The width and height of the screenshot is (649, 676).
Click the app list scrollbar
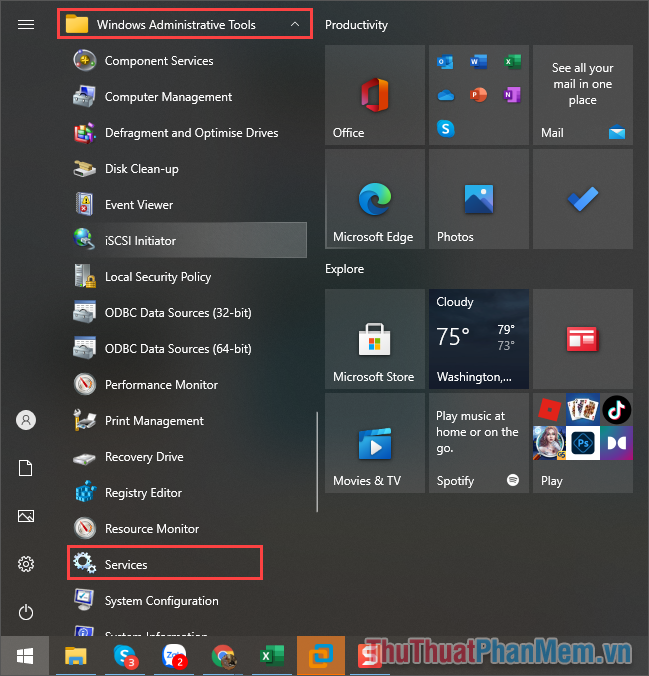pyautogui.click(x=317, y=462)
